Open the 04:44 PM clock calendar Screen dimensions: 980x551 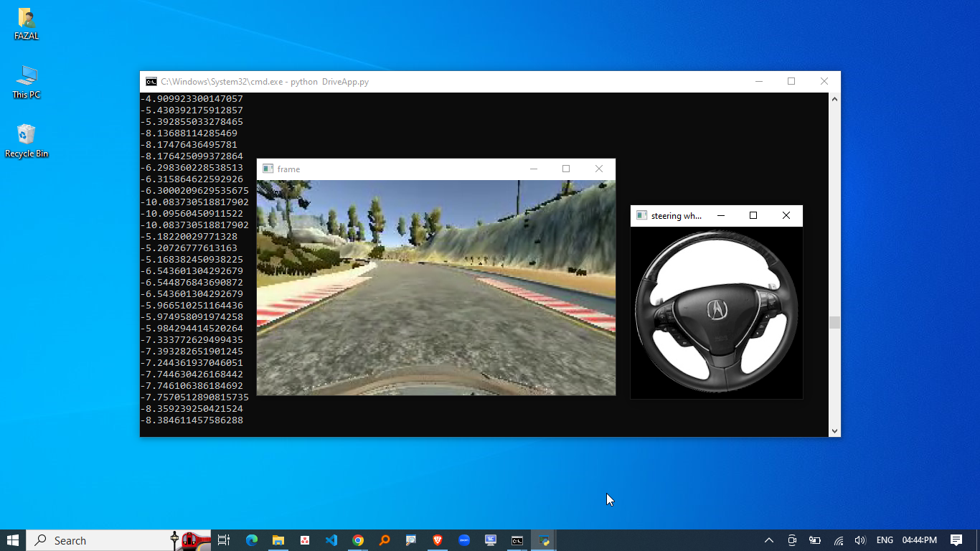[920, 540]
